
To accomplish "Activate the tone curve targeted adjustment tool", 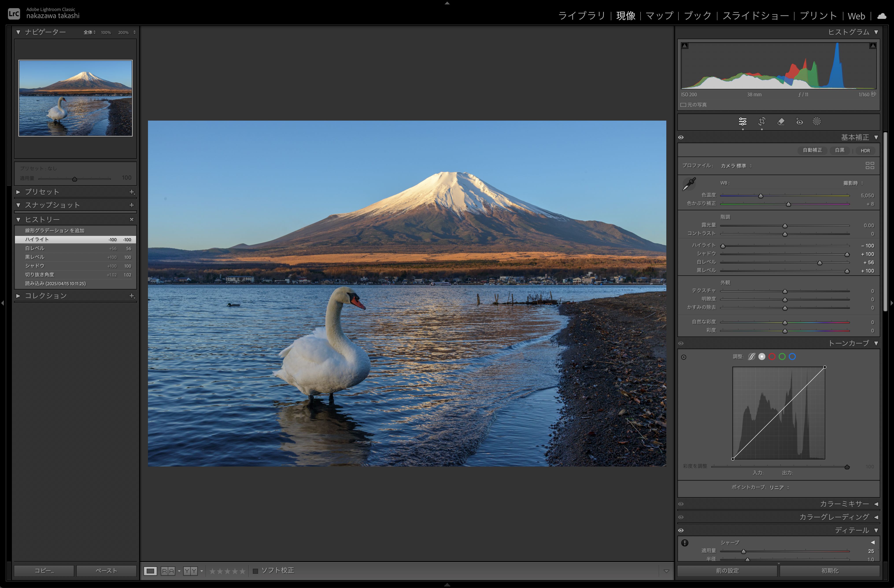I will [x=684, y=357].
